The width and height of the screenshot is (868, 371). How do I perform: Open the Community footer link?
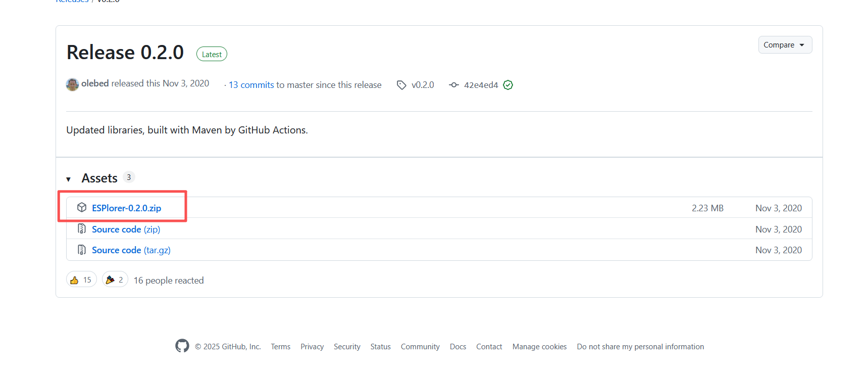pos(420,347)
